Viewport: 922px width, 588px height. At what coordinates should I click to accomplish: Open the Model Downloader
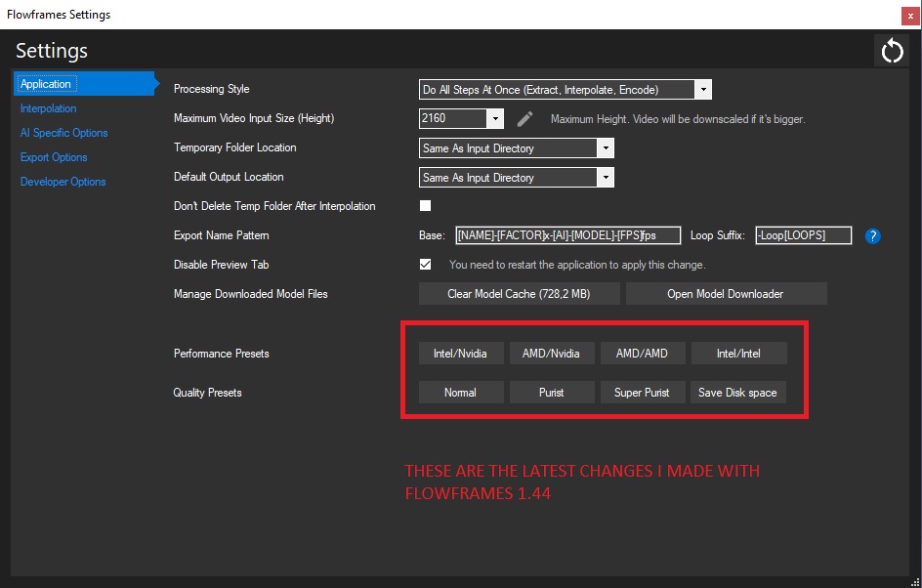pos(726,293)
